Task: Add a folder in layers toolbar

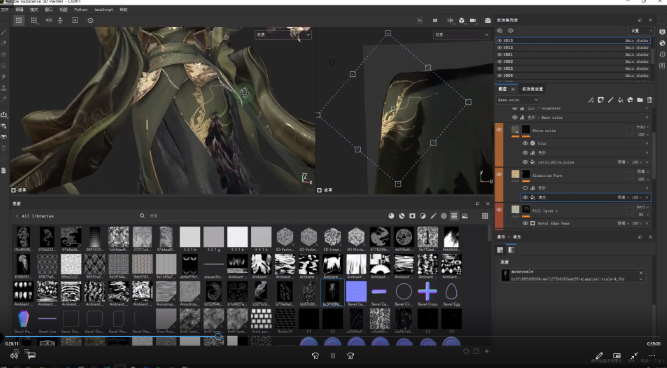Action: coord(640,100)
